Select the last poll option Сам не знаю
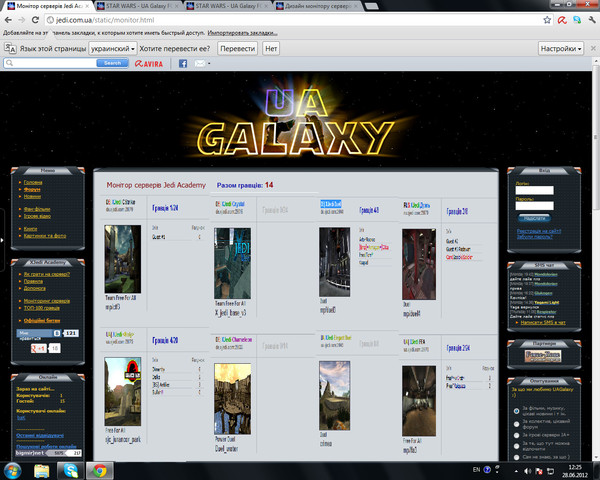 (516, 457)
